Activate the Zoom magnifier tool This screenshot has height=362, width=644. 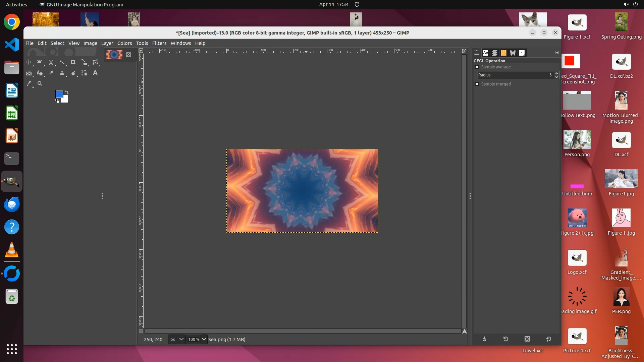pos(40,84)
